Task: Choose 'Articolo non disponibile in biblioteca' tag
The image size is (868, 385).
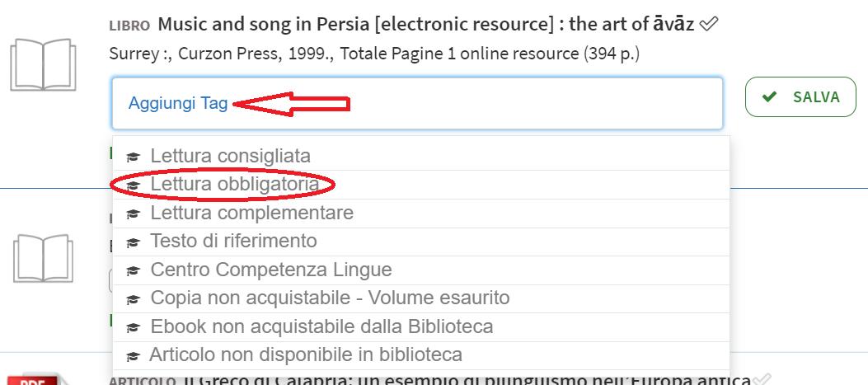Action: pyautogui.click(x=305, y=355)
